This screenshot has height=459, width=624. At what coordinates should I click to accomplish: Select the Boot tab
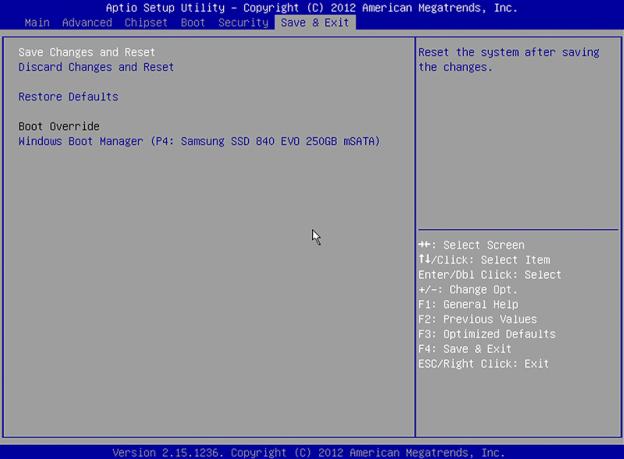(193, 23)
